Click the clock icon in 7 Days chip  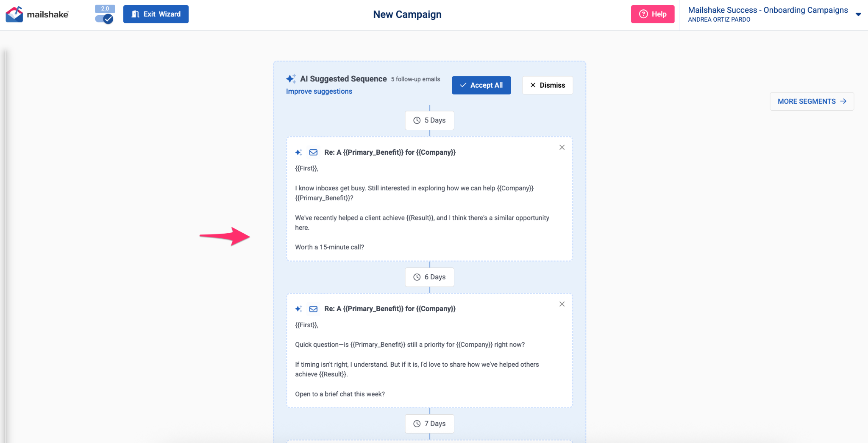click(417, 424)
